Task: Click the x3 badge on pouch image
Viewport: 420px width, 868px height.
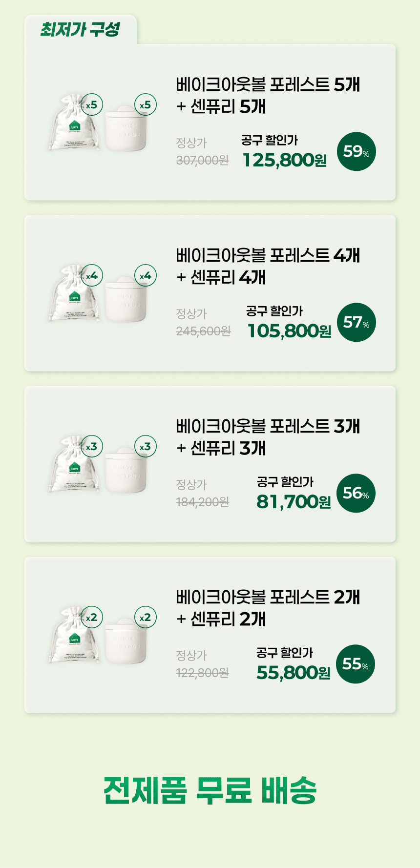Action: click(91, 447)
